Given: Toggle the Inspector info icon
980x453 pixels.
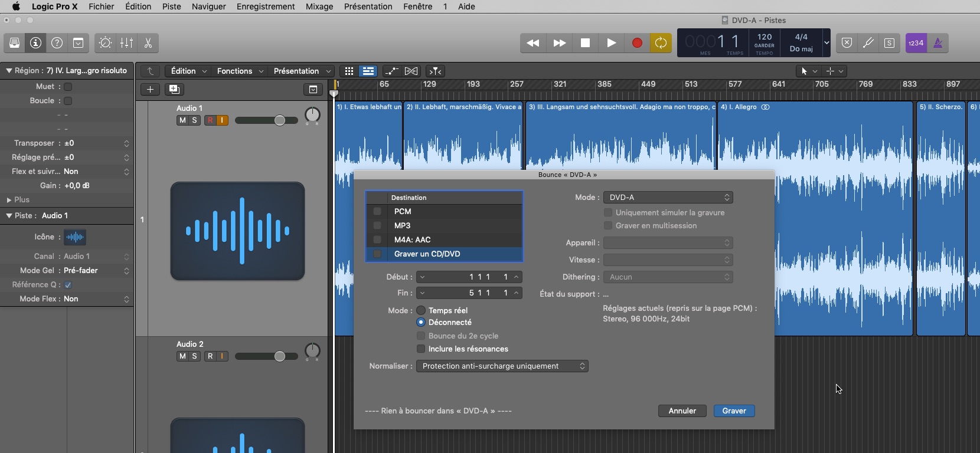Looking at the screenshot, I should point(36,43).
